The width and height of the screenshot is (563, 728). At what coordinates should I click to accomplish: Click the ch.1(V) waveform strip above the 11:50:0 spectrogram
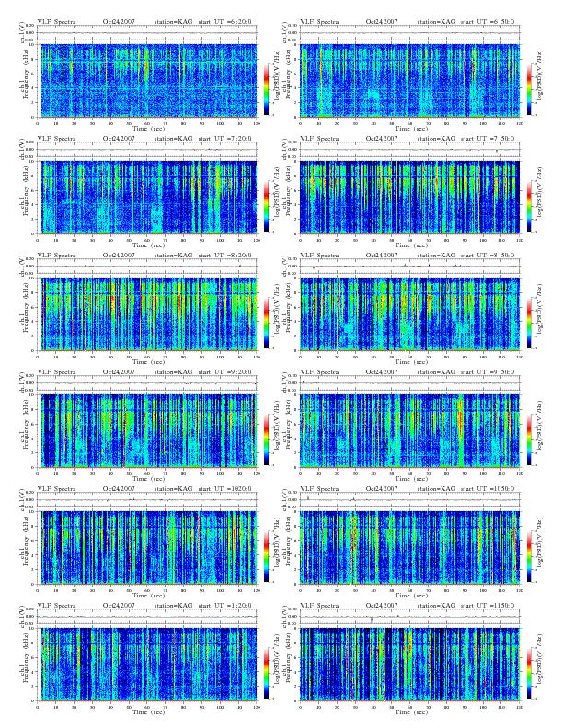coord(409,617)
